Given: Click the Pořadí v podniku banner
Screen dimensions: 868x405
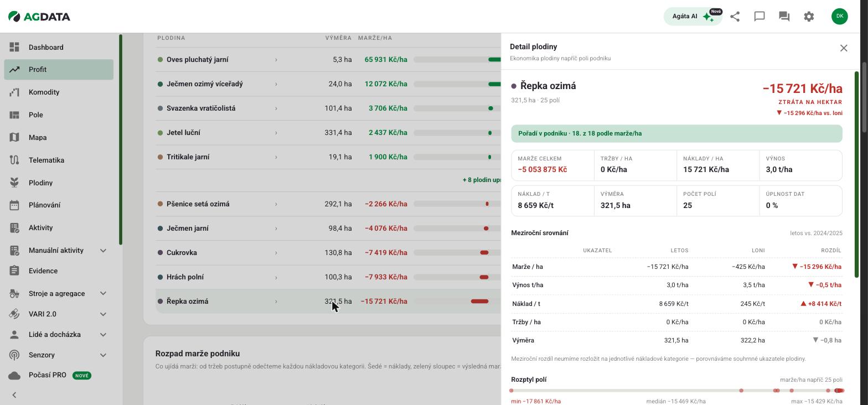Looking at the screenshot, I should (x=676, y=133).
